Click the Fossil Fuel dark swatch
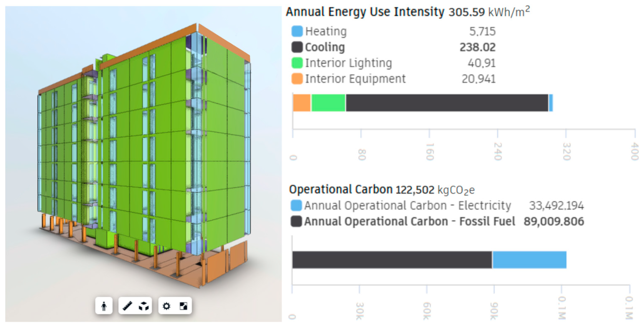The image size is (644, 327). point(296,221)
